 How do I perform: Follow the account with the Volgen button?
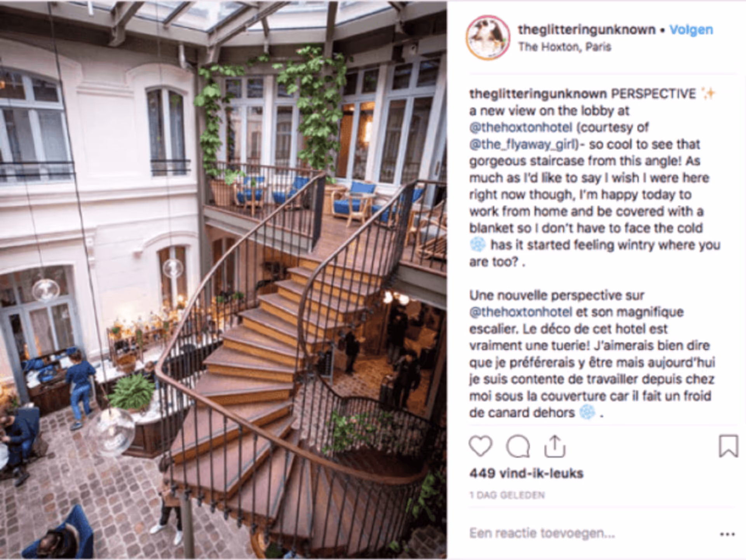[691, 30]
